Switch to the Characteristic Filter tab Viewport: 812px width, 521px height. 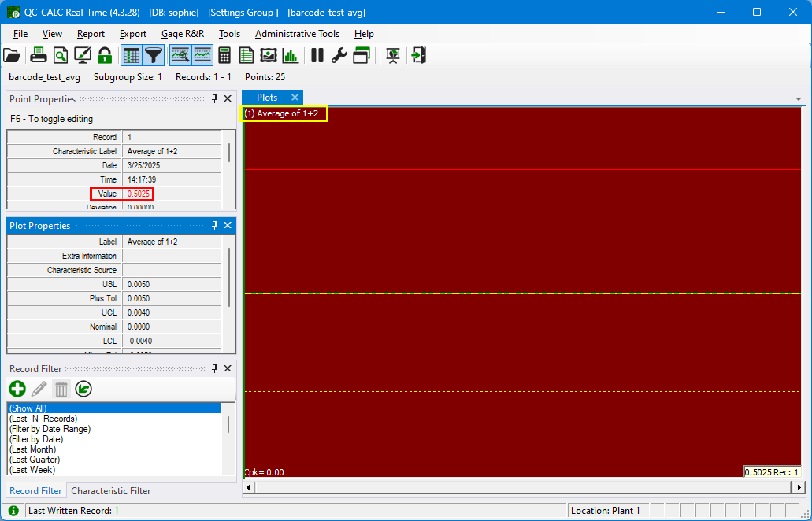[x=111, y=491]
